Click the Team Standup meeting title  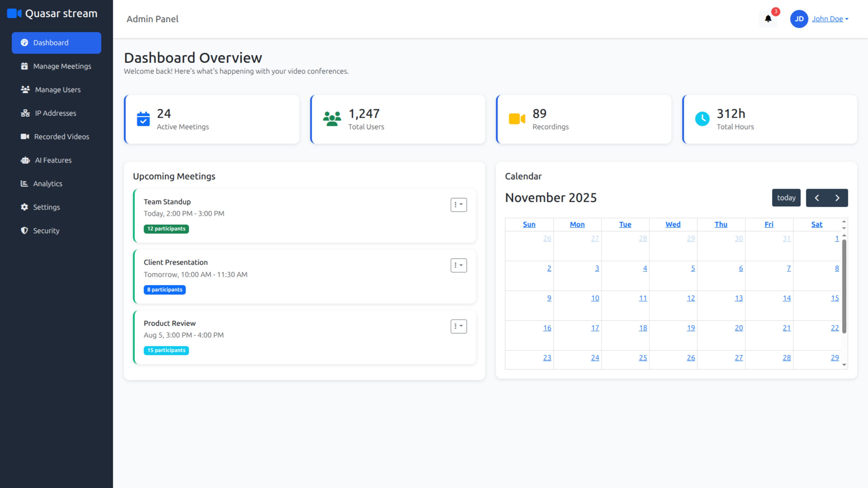coord(167,202)
